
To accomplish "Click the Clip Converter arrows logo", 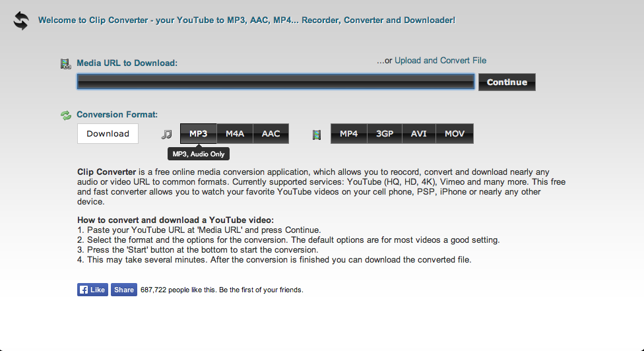I will click(21, 20).
